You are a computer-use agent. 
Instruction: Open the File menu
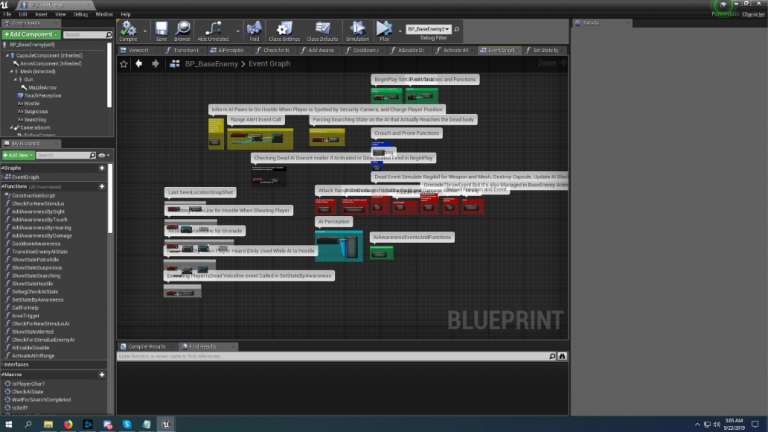pos(7,15)
